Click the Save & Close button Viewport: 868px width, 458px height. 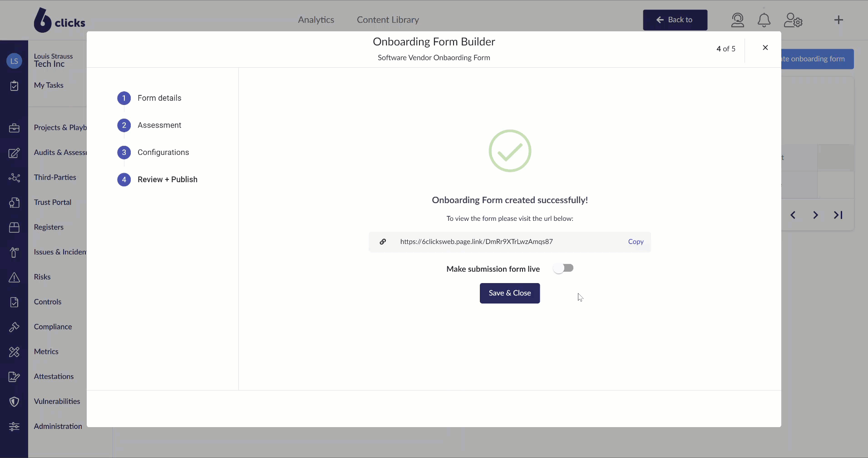(509, 293)
